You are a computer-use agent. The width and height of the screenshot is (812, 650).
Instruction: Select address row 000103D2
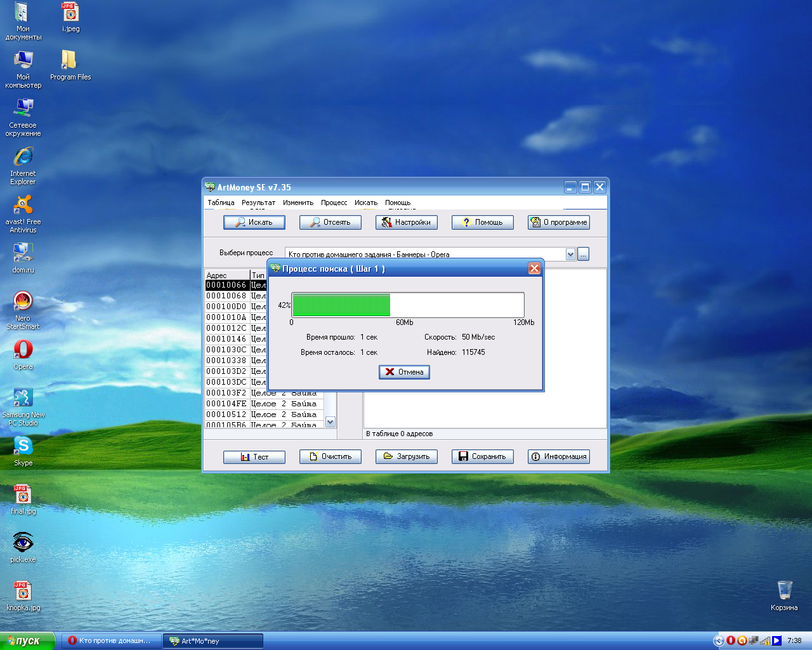coord(236,371)
